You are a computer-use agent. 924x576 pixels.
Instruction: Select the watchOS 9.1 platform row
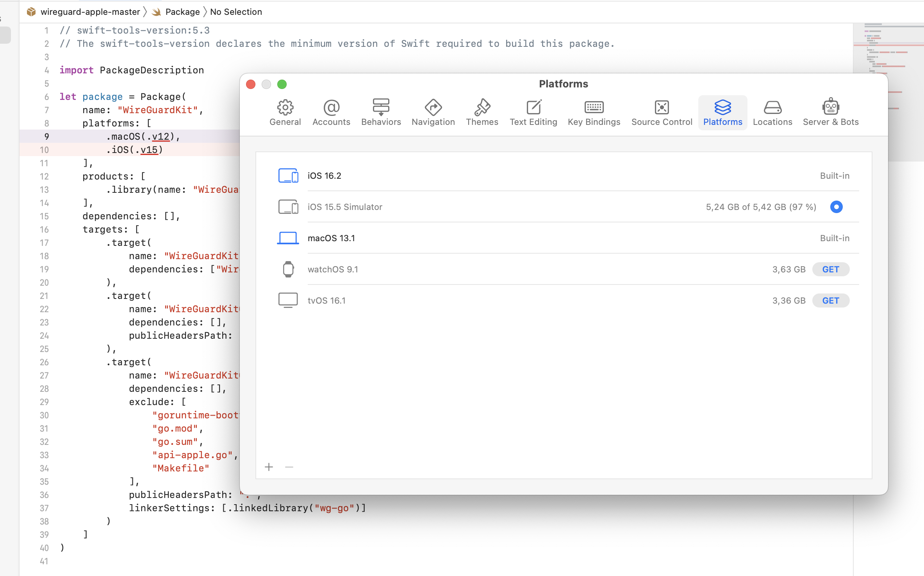click(x=564, y=269)
